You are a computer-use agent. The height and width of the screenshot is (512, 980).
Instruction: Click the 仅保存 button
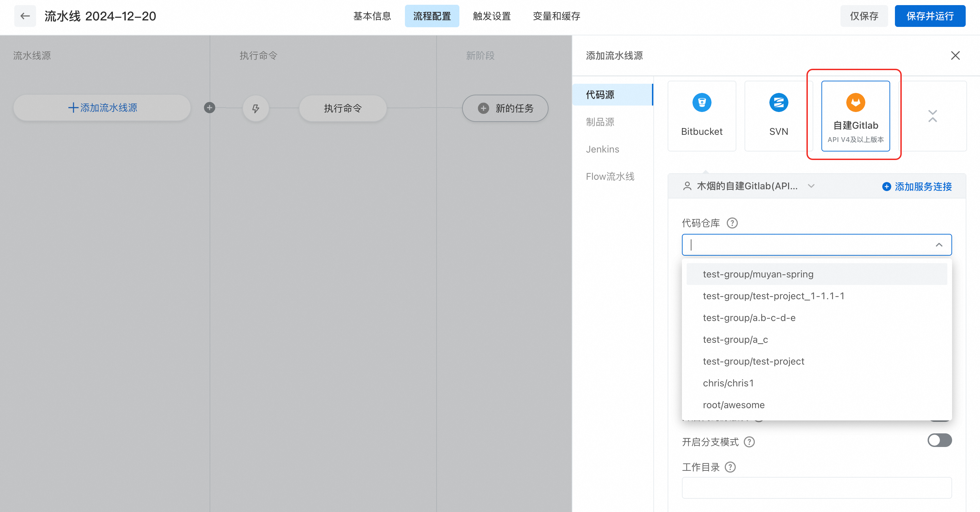pos(864,16)
